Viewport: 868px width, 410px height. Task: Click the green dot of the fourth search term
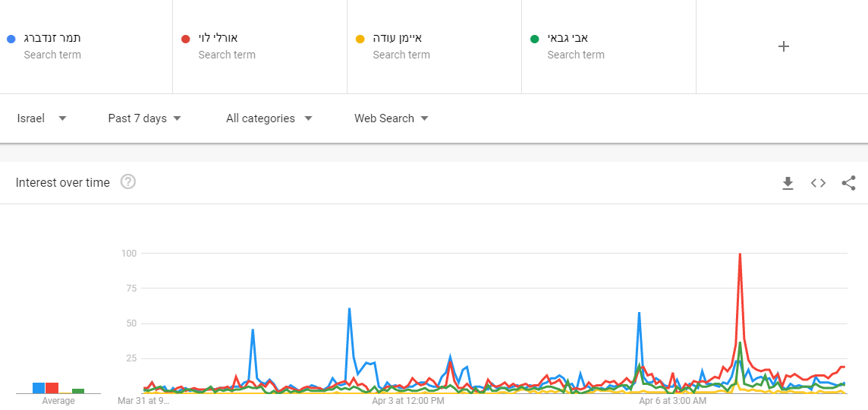535,39
